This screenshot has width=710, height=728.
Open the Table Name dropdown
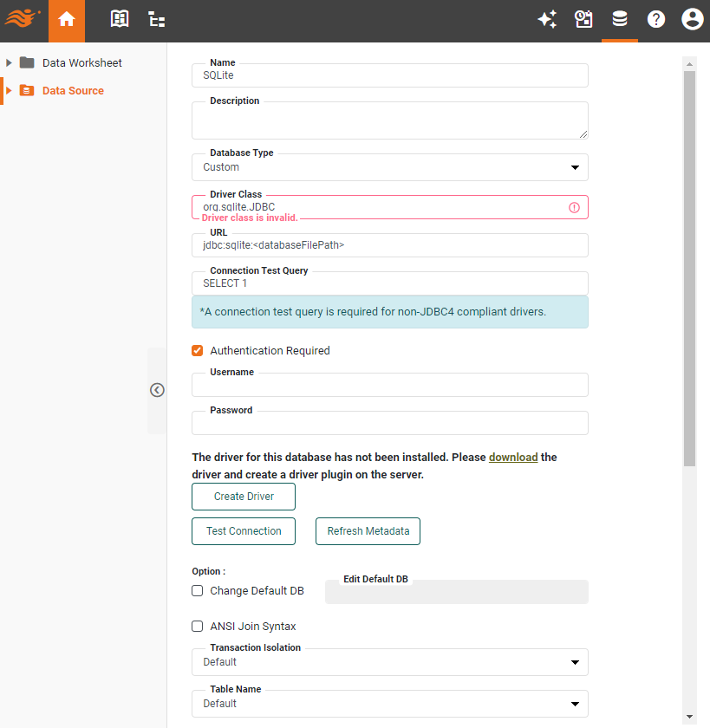pyautogui.click(x=574, y=703)
